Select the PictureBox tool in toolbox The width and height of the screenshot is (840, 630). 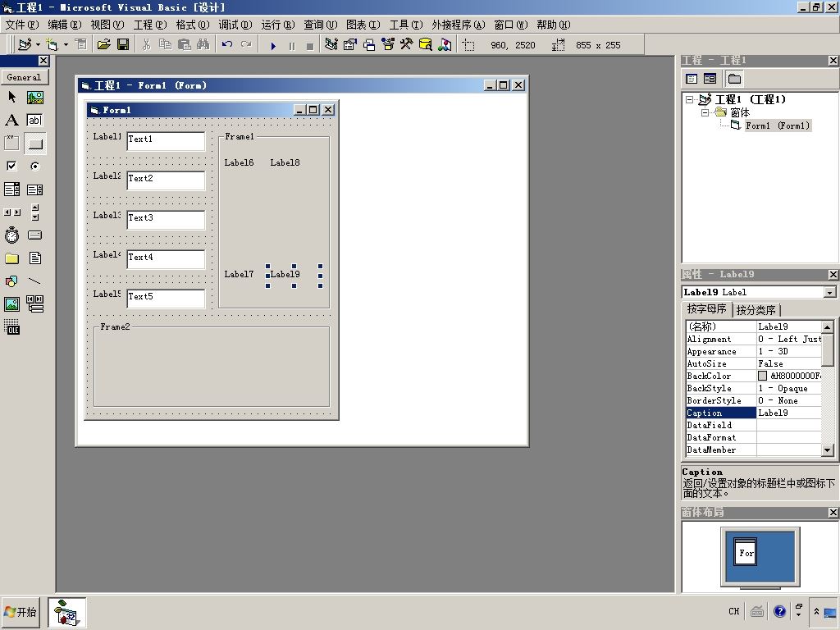34,98
